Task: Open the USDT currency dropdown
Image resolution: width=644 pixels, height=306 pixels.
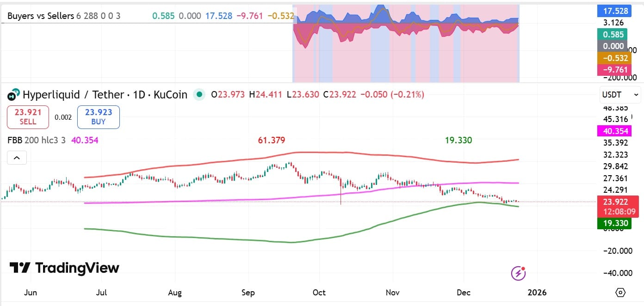Action: pyautogui.click(x=620, y=94)
